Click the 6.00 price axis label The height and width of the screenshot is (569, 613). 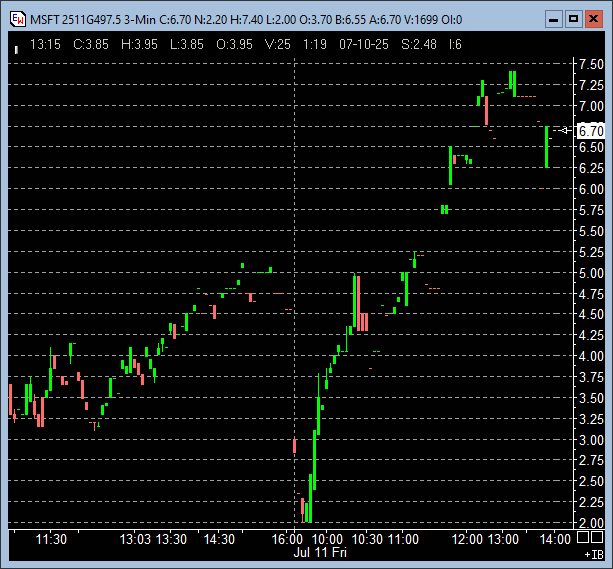tap(591, 189)
